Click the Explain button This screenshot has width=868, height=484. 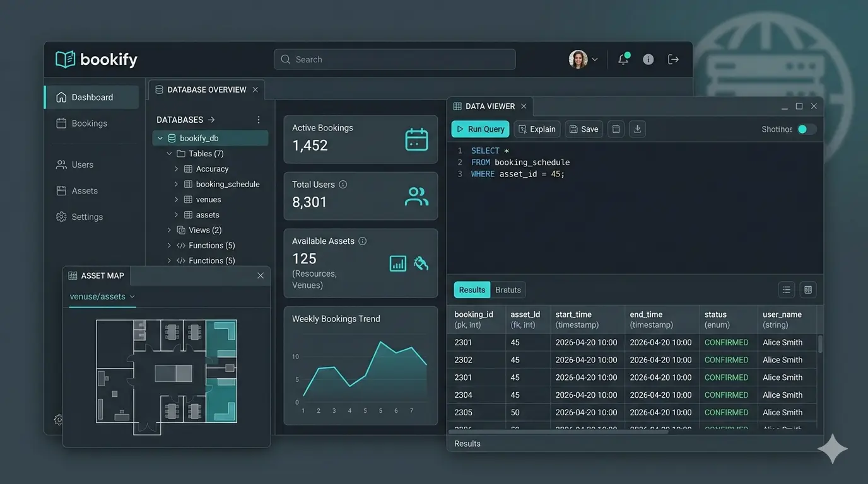pyautogui.click(x=537, y=129)
